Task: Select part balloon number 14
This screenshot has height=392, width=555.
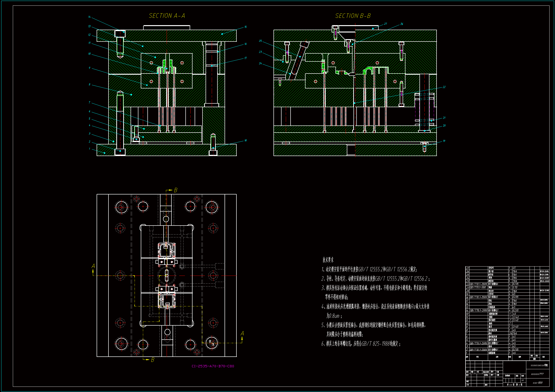Action: pyautogui.click(x=89, y=17)
